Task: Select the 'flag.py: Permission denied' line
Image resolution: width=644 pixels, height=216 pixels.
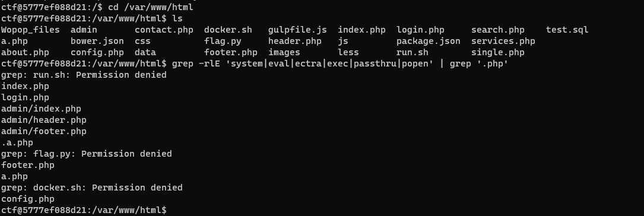Action: click(x=87, y=154)
